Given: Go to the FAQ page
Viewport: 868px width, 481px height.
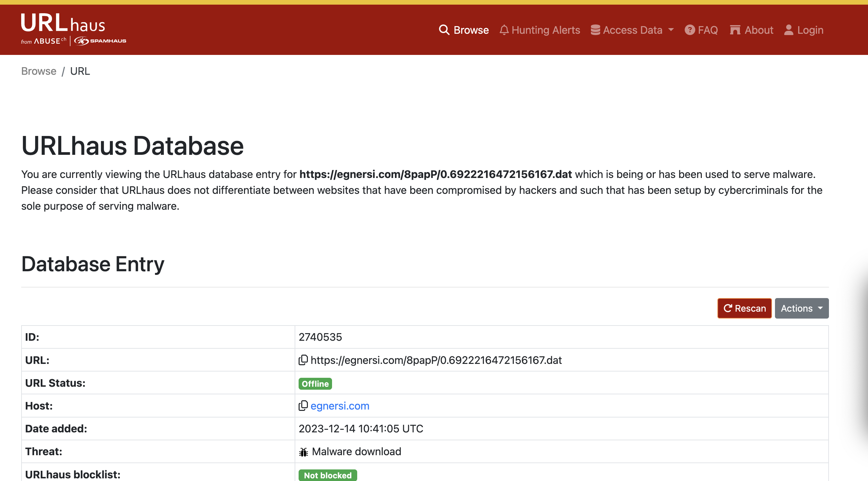Looking at the screenshot, I should click(707, 30).
